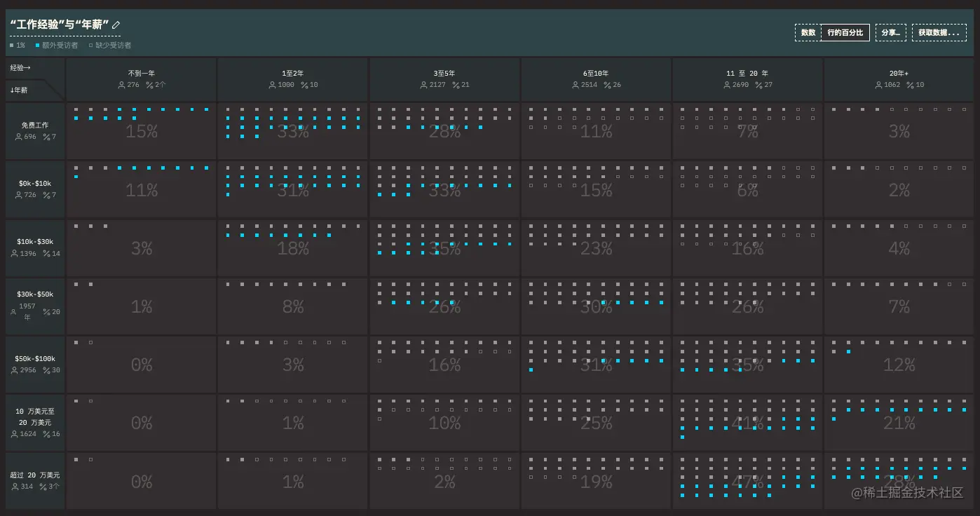Viewport: 980px width, 516px height.
Task: Click the 12% cell in the $50k-$100k row
Action: click(x=899, y=365)
